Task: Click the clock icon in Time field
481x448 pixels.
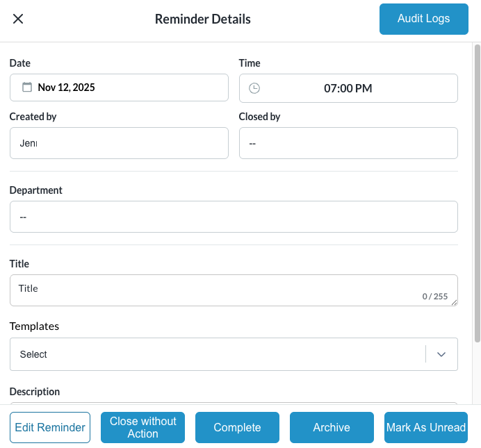Action: click(254, 88)
